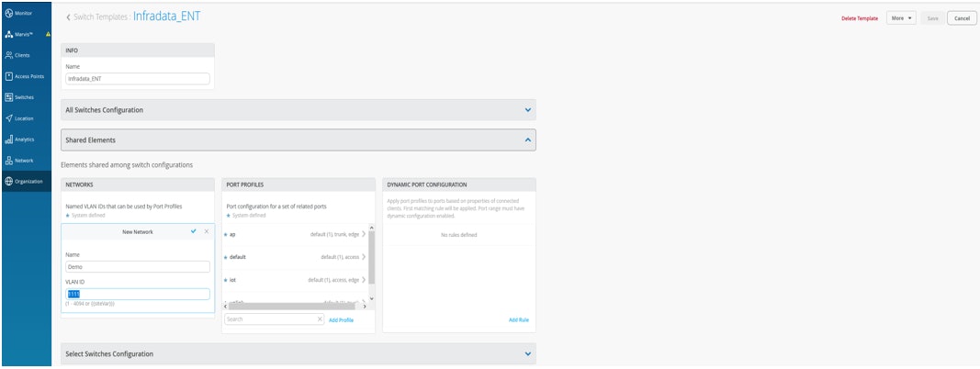Expand All Switches Configuration section
This screenshot has width=980, height=369.
coord(527,110)
